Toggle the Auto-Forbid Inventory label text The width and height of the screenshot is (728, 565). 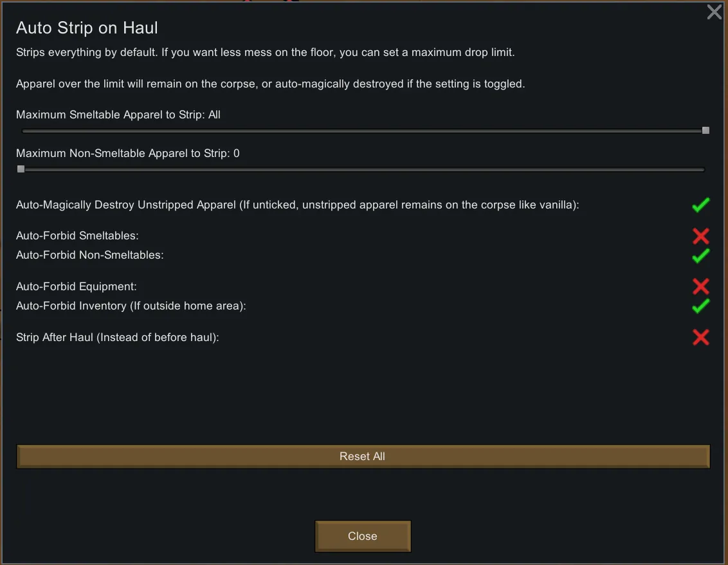131,306
